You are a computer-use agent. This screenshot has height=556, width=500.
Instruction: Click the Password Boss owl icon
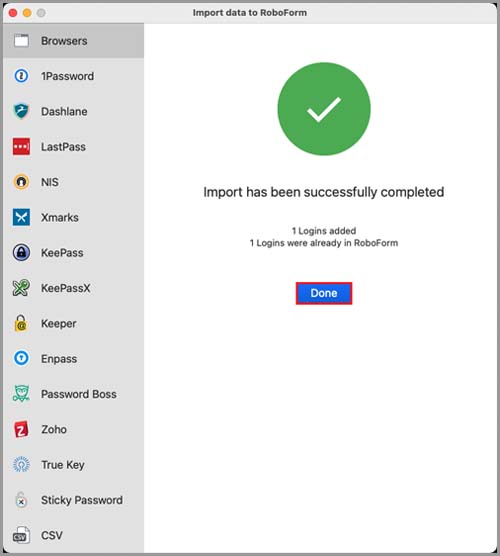pyautogui.click(x=21, y=394)
